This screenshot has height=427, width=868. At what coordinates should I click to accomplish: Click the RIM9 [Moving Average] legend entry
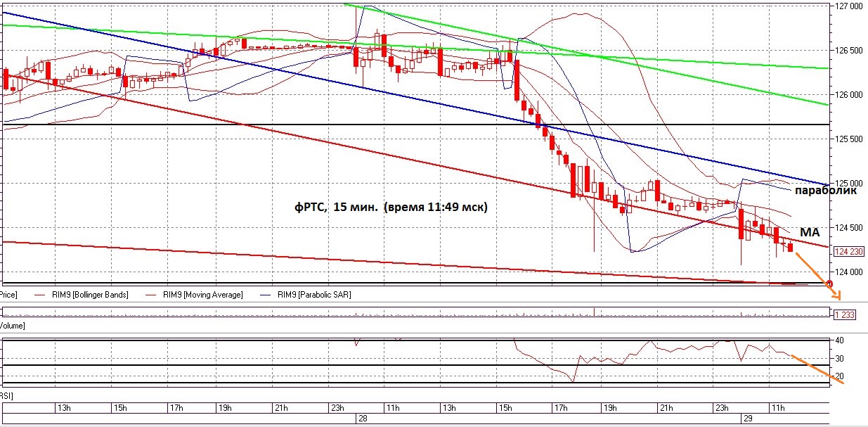click(193, 295)
